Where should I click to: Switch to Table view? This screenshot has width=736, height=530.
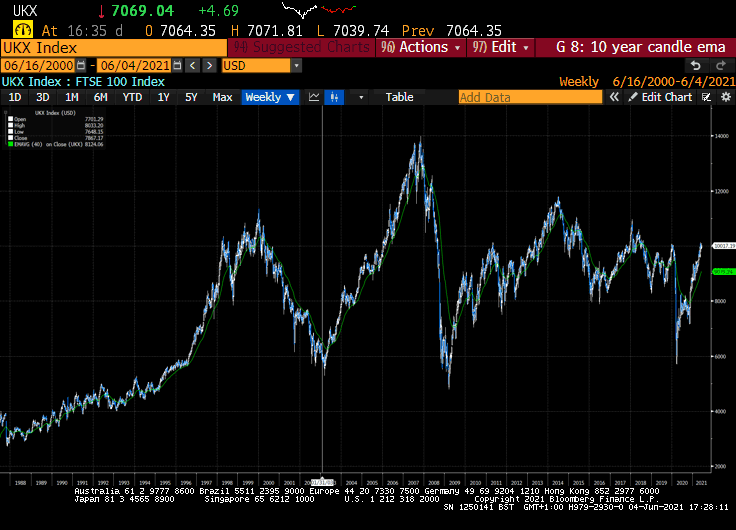(x=399, y=97)
